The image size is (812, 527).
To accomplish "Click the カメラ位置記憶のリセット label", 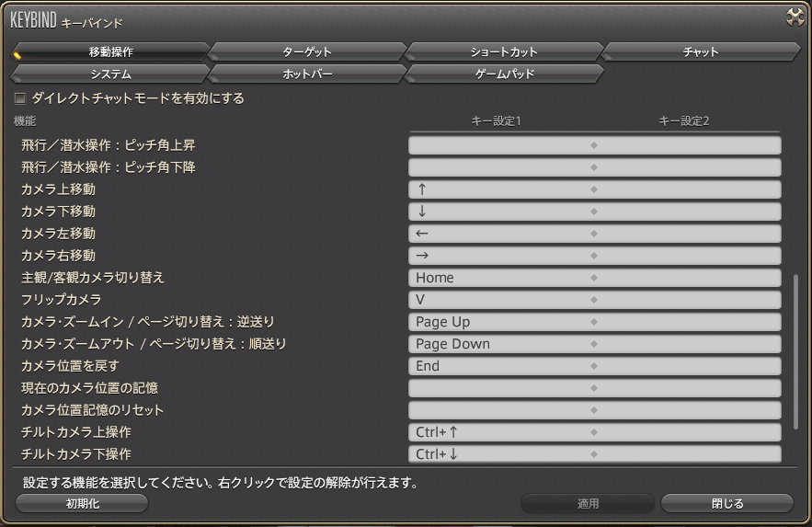I will [x=92, y=410].
